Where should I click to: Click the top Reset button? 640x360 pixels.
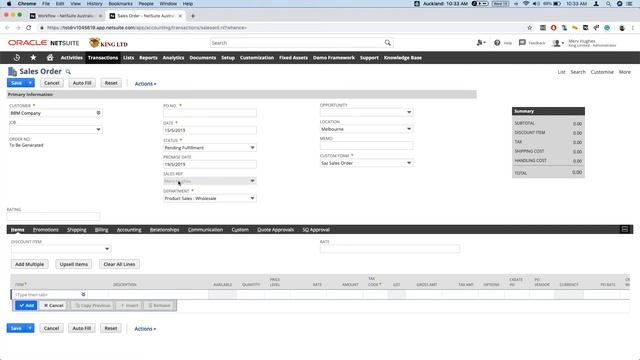click(x=111, y=83)
